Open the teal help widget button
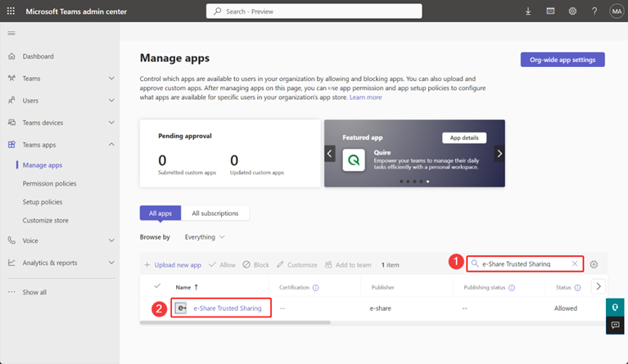The width and height of the screenshot is (628, 364). tap(615, 308)
